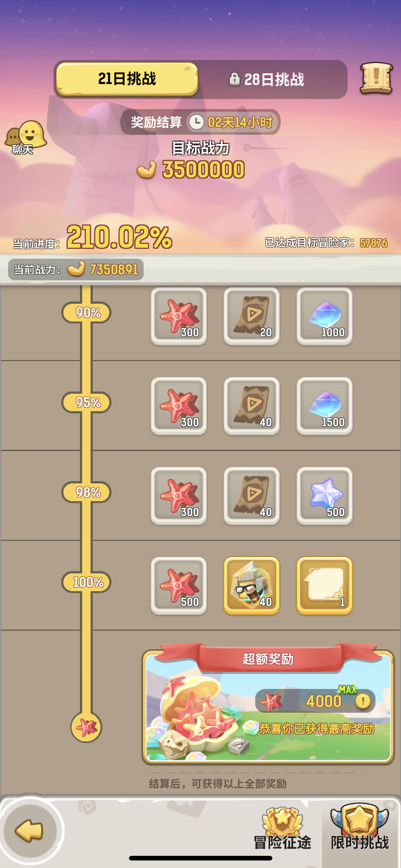Tap the starfish end node of progress bar

click(86, 727)
